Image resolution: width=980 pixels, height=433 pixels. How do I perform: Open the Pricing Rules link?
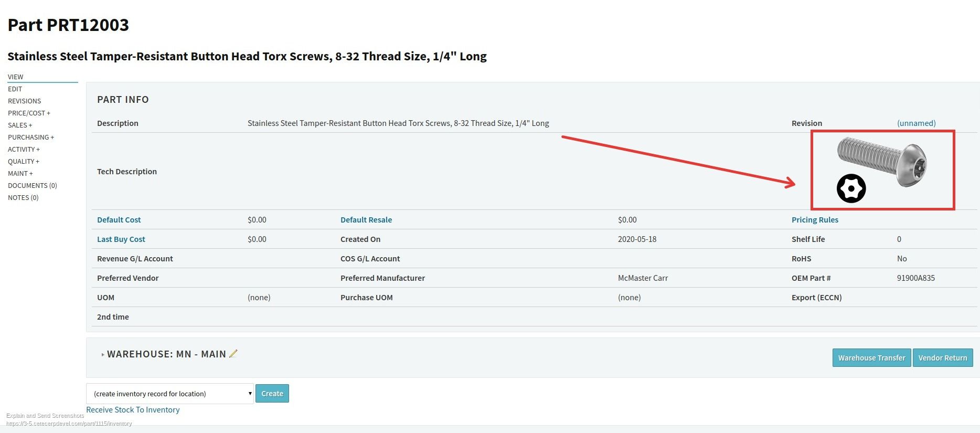(815, 220)
